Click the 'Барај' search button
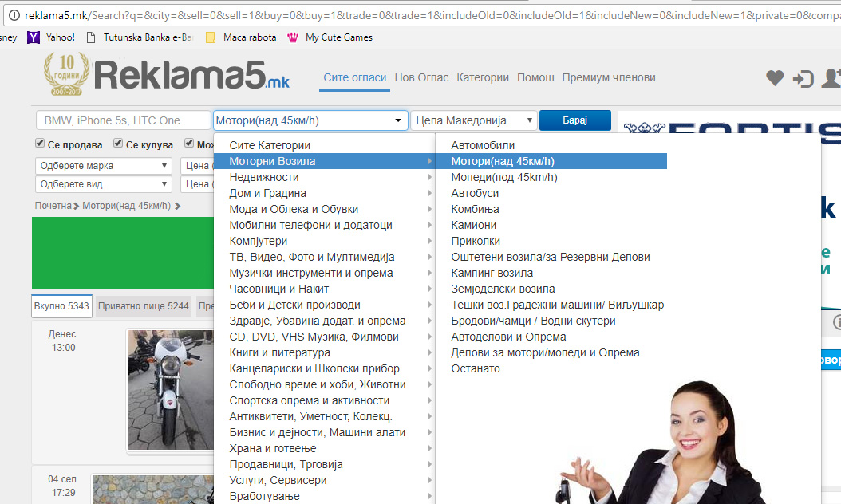 click(x=575, y=120)
